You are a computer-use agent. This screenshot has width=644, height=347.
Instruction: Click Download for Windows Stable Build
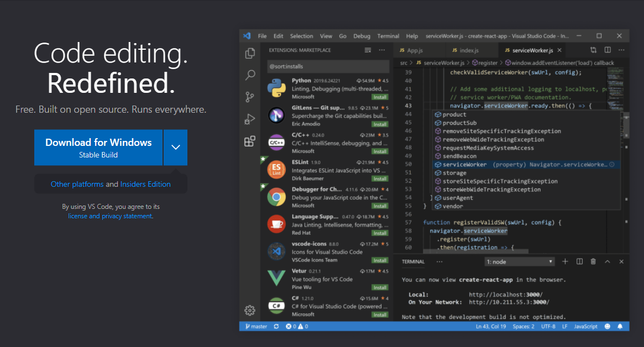point(98,148)
